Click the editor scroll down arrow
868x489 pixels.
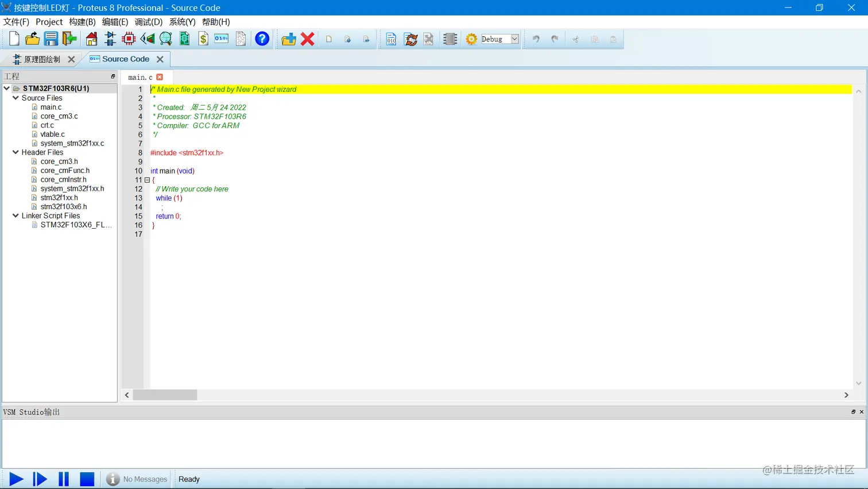(x=859, y=383)
